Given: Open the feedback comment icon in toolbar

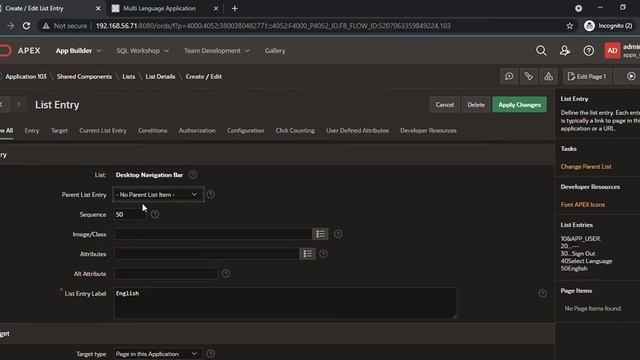Looking at the screenshot, I should tap(509, 76).
